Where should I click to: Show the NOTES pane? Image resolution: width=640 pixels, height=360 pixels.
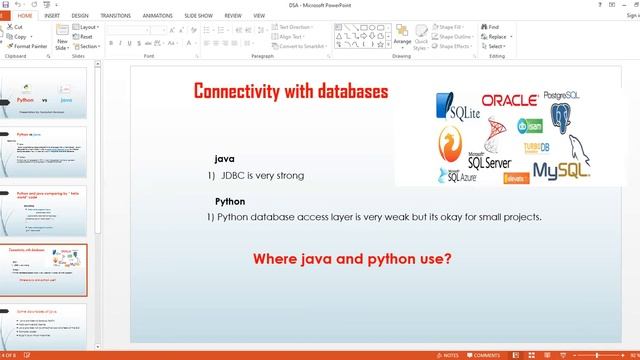click(448, 356)
